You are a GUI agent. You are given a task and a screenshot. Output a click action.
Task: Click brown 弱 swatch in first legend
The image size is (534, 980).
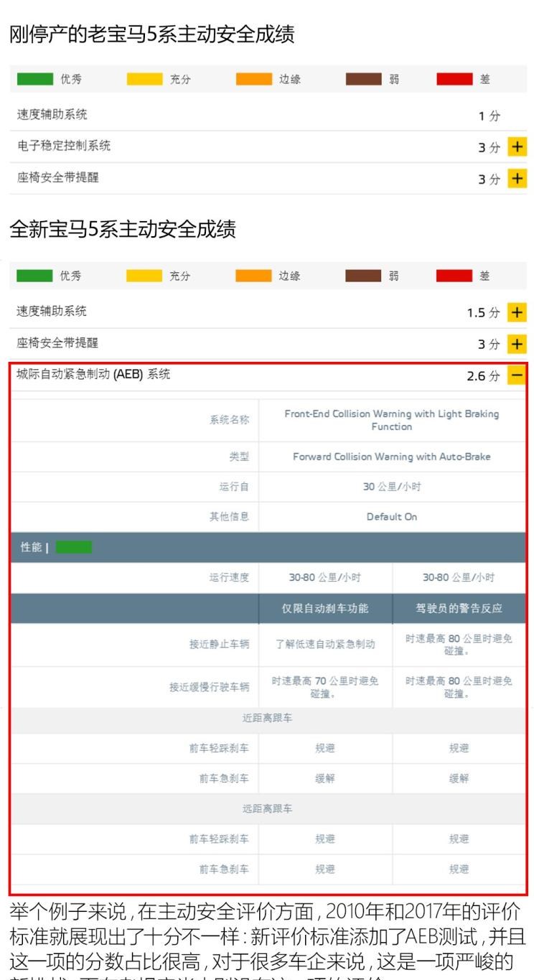(364, 79)
